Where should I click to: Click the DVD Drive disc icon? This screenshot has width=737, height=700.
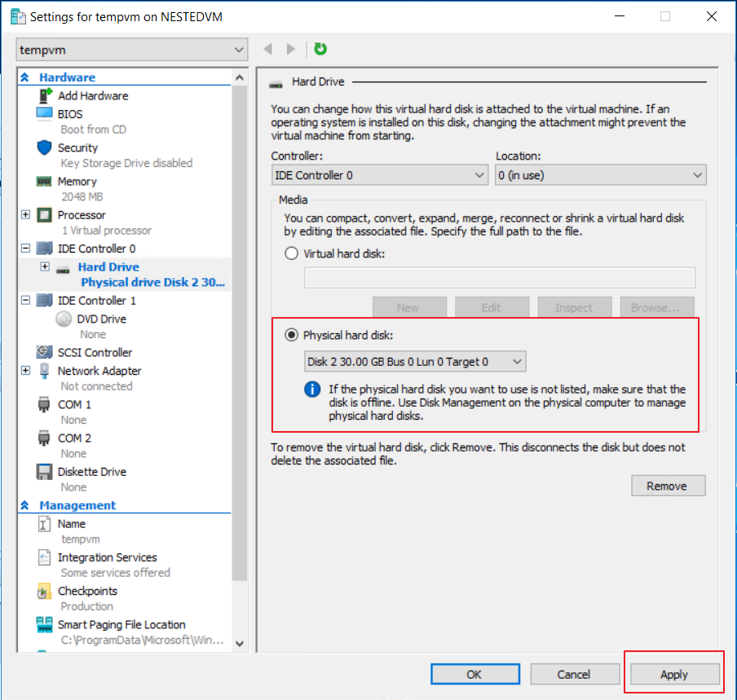64,319
